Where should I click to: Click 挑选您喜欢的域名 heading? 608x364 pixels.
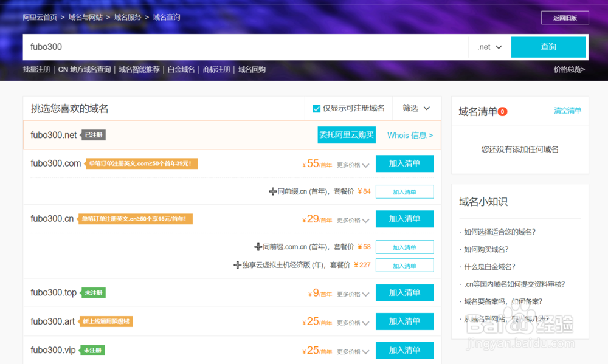tap(69, 109)
